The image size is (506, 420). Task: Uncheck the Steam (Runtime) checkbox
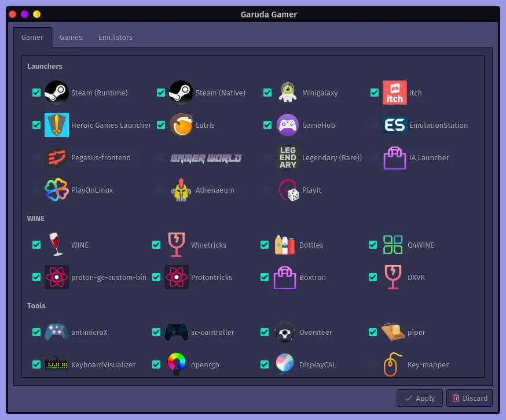tap(36, 93)
